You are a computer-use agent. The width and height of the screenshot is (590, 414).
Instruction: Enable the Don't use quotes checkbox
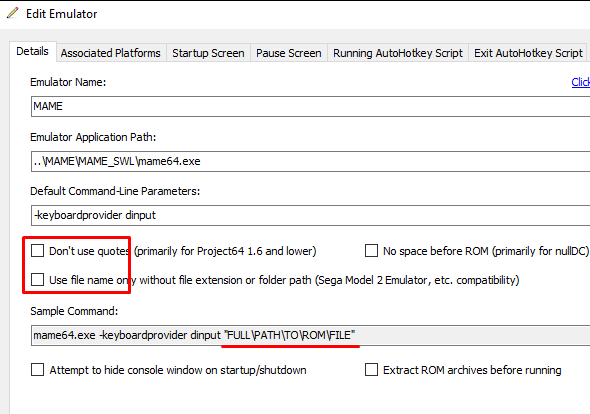[x=37, y=251]
